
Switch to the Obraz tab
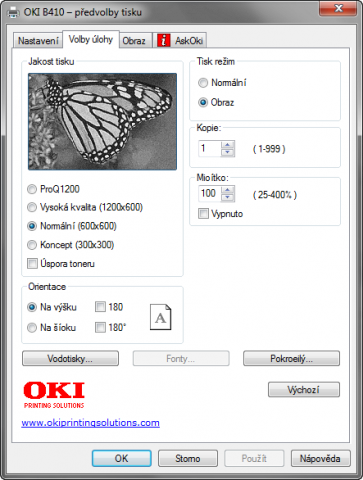tap(134, 41)
